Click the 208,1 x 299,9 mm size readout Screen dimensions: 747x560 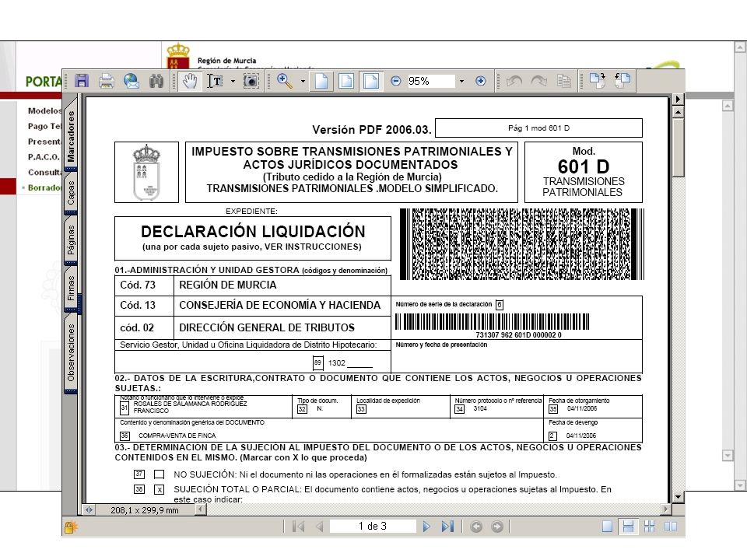coord(145,510)
